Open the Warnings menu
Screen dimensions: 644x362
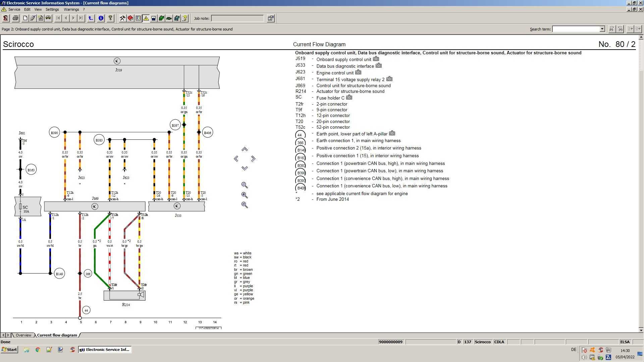(71, 9)
